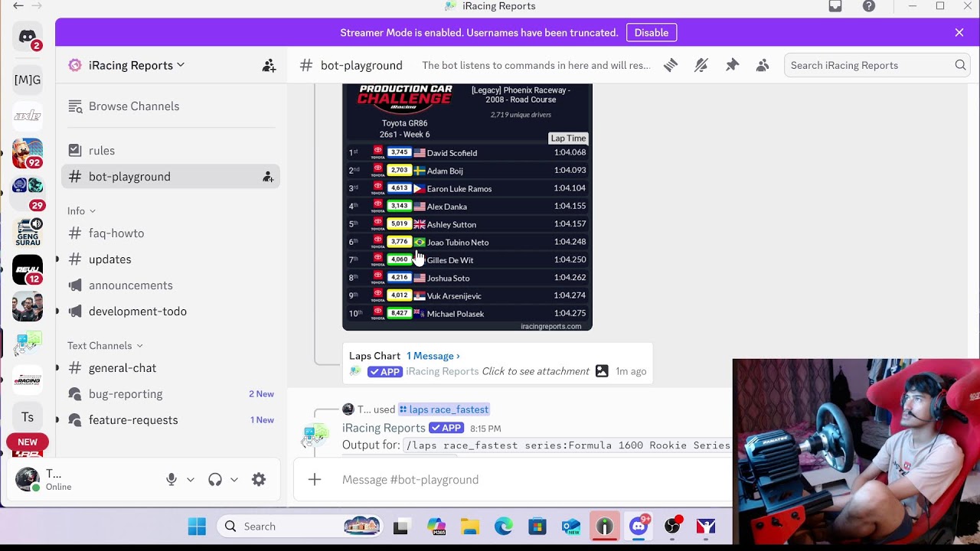This screenshot has height=551, width=980.
Task: Create invite for bot-playground channel
Action: point(268,177)
